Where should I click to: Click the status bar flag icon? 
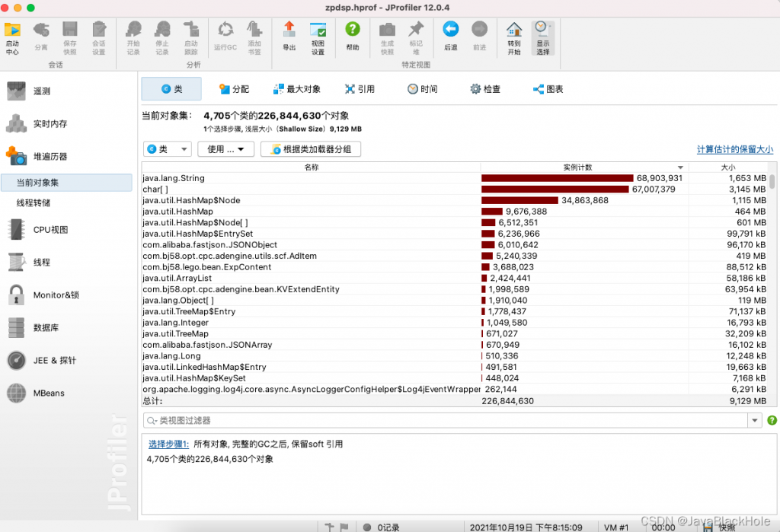(344, 527)
